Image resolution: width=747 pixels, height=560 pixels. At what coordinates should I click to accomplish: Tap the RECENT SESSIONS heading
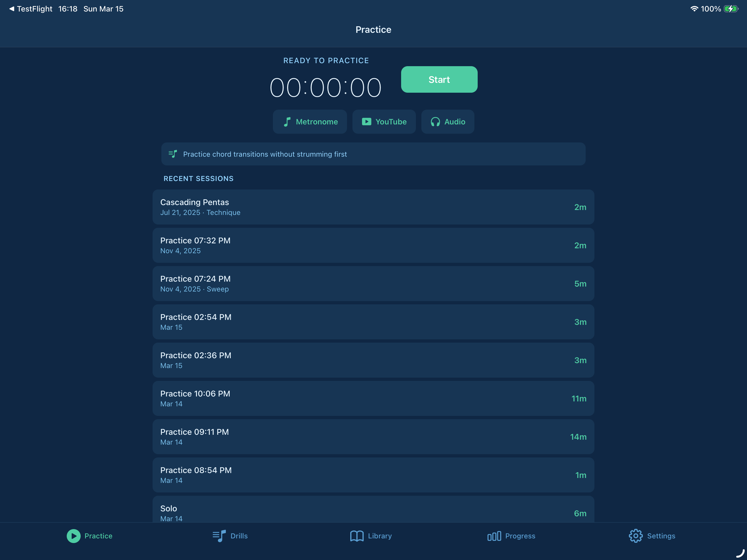click(x=199, y=178)
